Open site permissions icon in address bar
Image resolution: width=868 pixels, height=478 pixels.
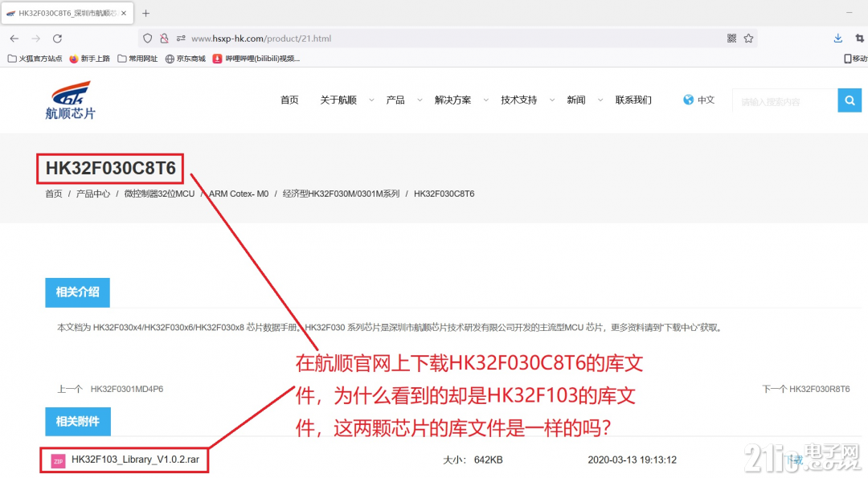pyautogui.click(x=181, y=39)
